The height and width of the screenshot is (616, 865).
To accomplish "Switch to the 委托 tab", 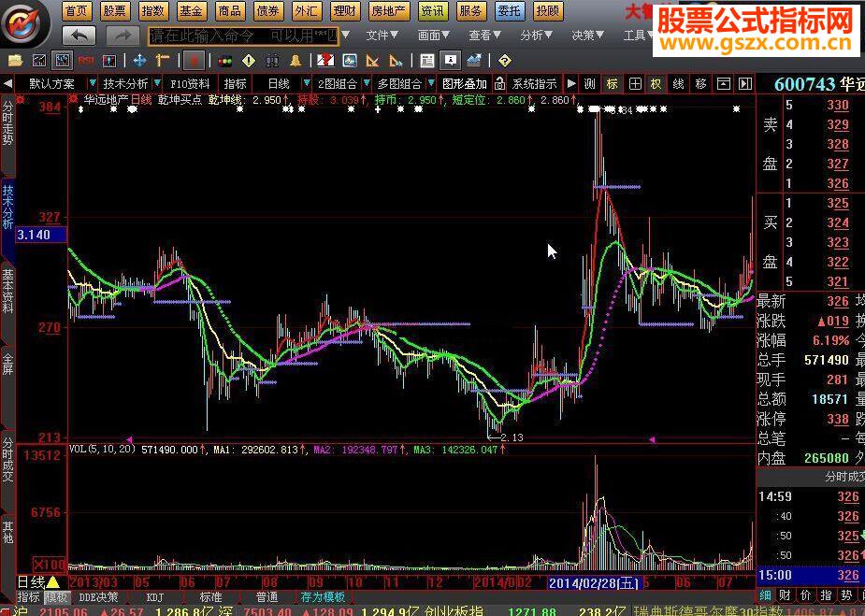I will coord(509,10).
